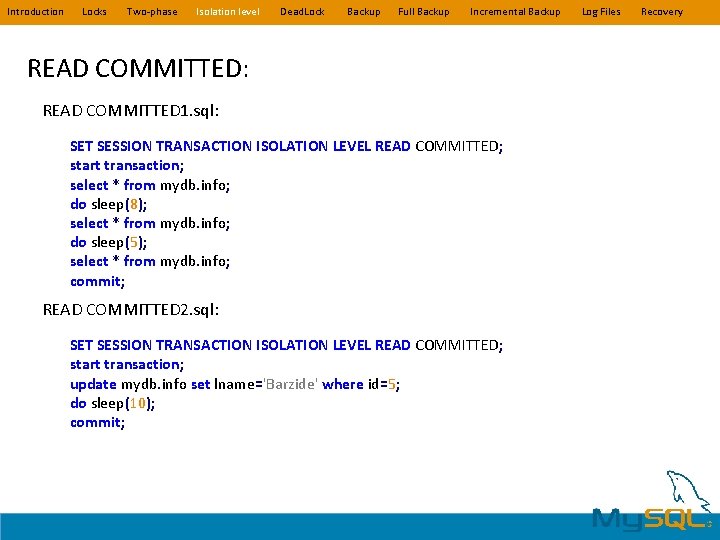
Task: Click the 'Barzide' string value
Action: click(x=290, y=384)
